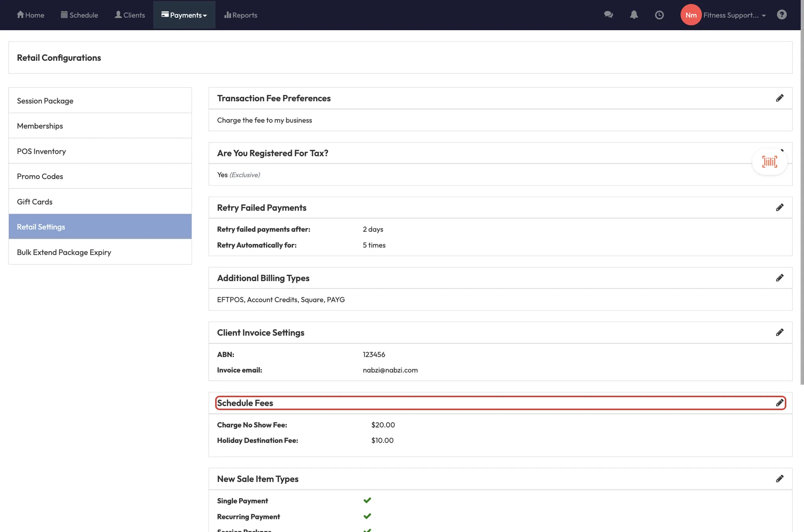Open Client Invoice Settings edit pencil
The height and width of the screenshot is (532, 804).
click(780, 333)
